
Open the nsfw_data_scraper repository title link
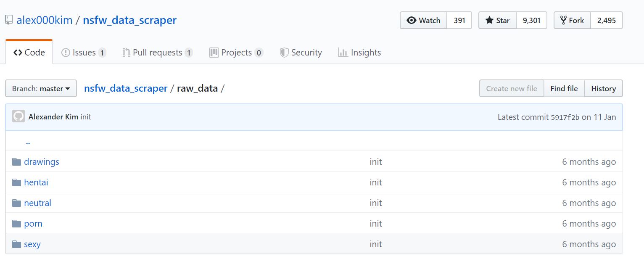[129, 20]
